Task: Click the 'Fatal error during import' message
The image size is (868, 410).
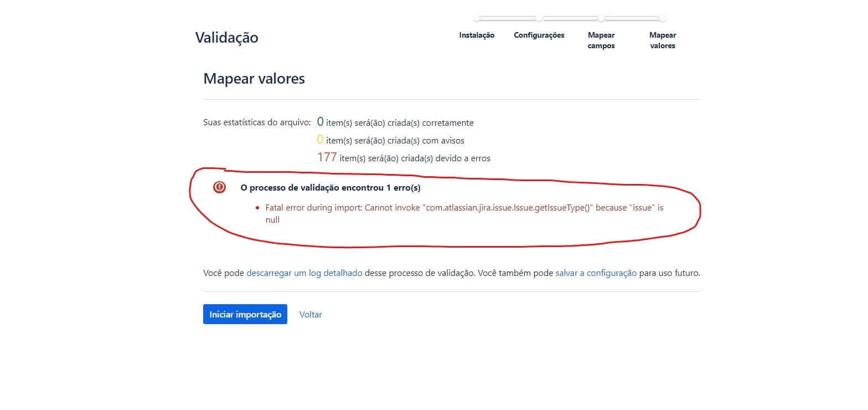Action: [x=464, y=213]
